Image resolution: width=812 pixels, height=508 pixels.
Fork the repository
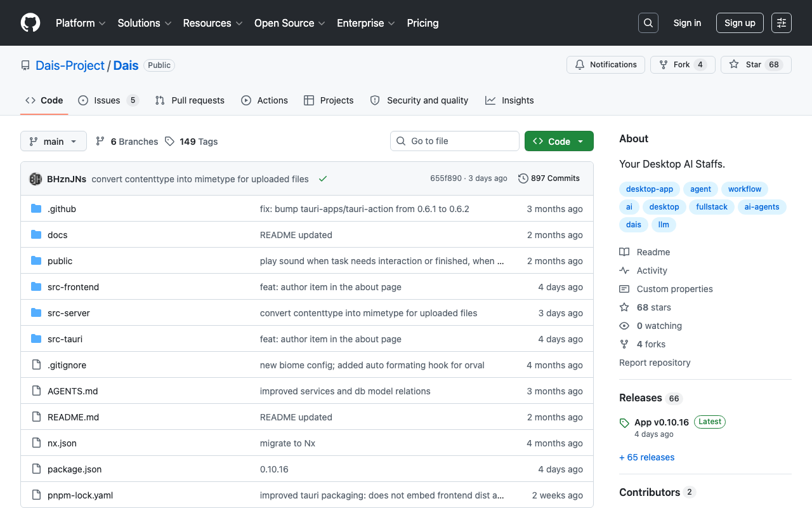[x=683, y=65]
